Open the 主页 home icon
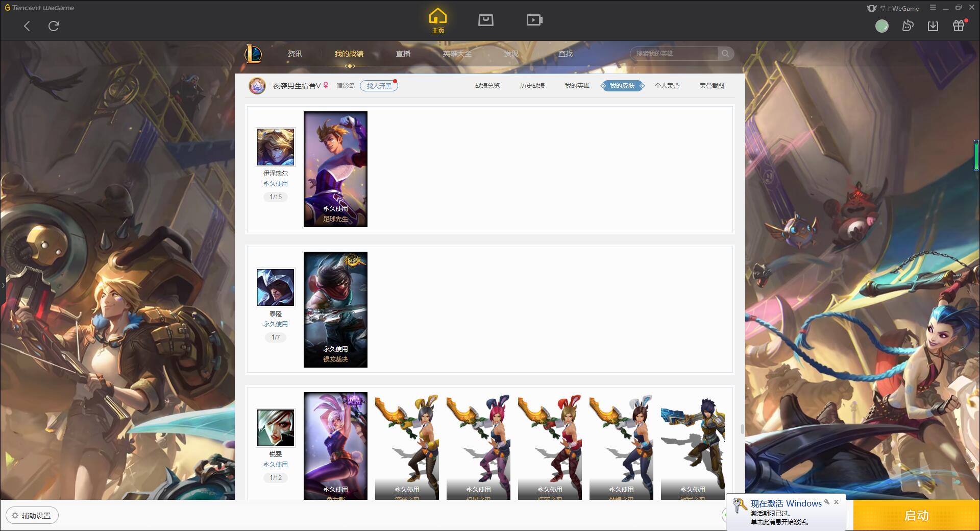This screenshot has height=531, width=980. 438,21
